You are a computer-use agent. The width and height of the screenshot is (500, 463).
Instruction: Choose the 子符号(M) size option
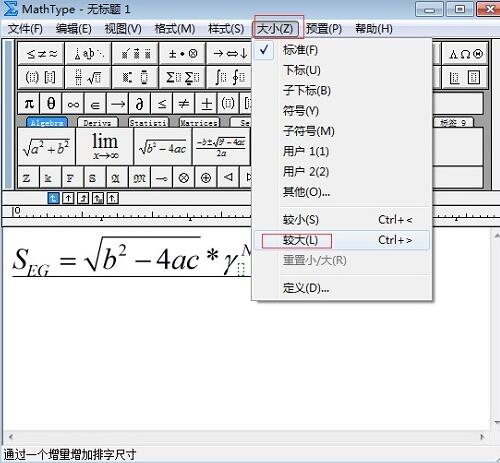coord(342,131)
